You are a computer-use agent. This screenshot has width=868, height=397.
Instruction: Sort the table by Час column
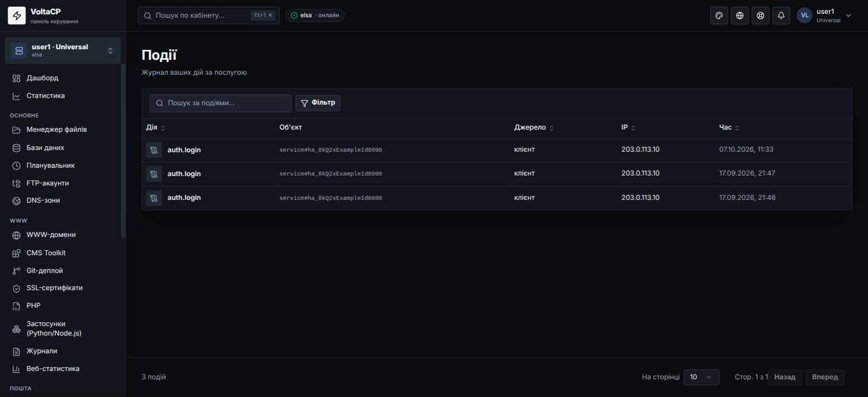[729, 127]
